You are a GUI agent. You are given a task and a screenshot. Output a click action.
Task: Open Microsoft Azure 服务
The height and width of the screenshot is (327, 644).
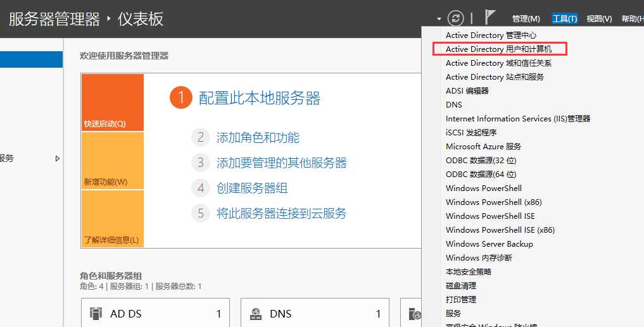(483, 147)
